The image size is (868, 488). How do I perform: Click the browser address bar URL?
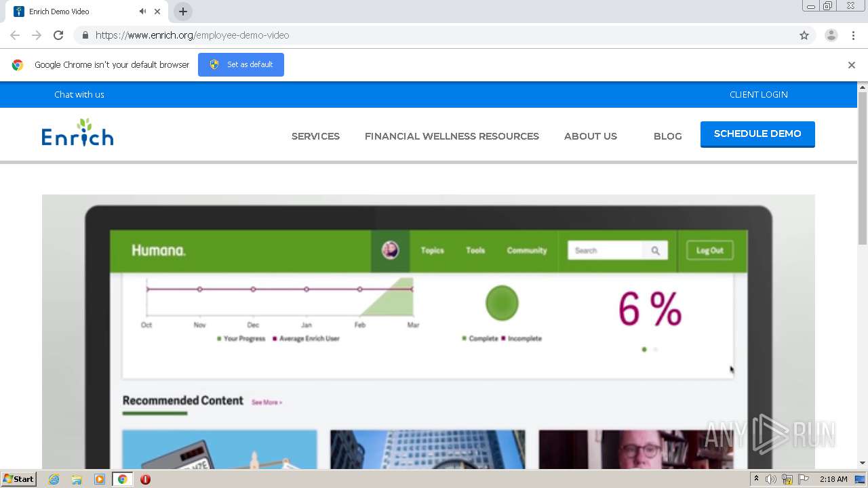coord(192,35)
